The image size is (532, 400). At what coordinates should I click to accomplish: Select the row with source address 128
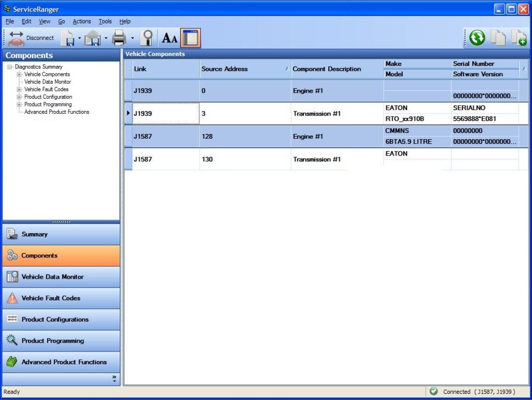[326, 137]
